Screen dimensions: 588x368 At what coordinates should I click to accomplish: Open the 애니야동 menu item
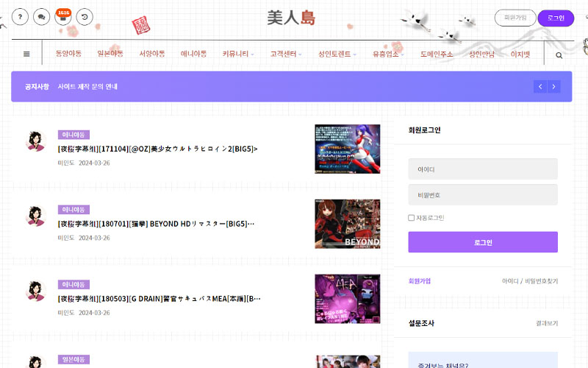click(x=193, y=54)
